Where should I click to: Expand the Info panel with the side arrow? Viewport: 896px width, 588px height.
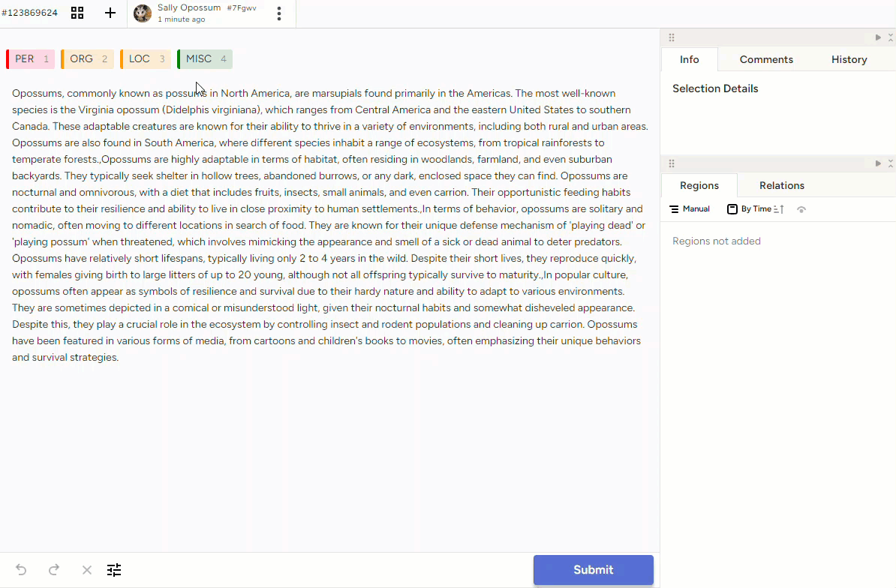point(877,37)
